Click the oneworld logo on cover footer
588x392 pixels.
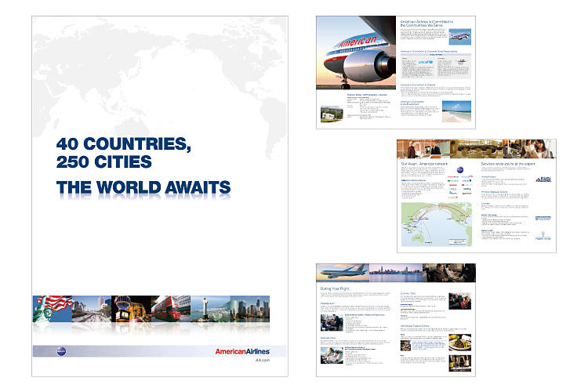(61, 351)
